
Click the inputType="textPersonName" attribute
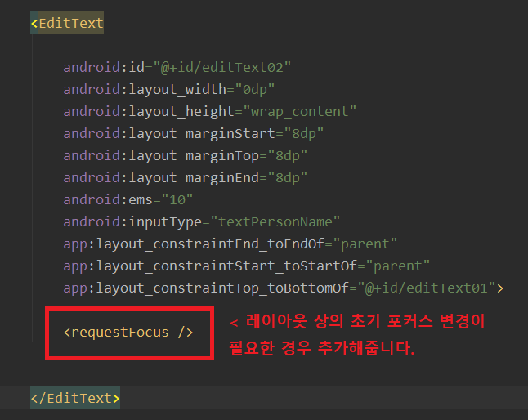[x=202, y=221]
